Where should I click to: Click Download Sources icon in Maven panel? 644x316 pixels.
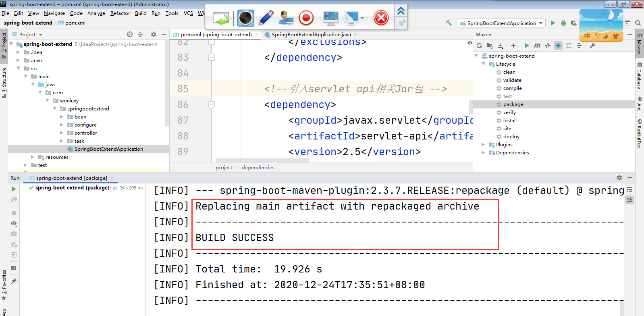pyautogui.click(x=500, y=46)
